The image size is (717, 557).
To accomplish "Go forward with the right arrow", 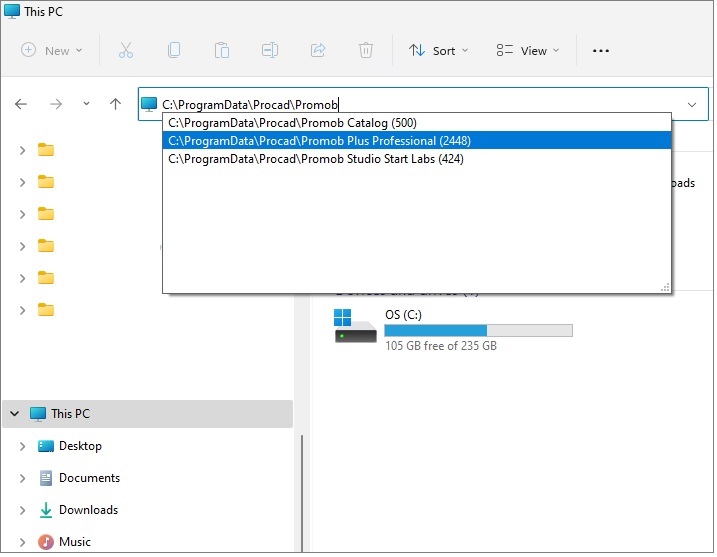I will point(56,104).
